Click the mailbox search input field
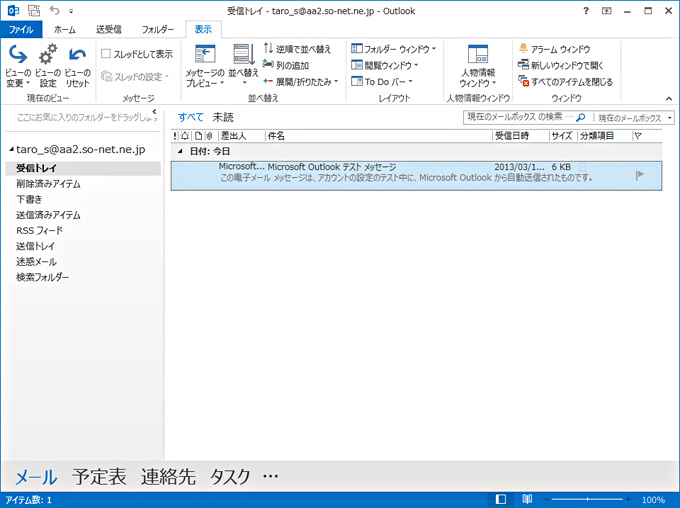The height and width of the screenshot is (508, 680). tap(518, 117)
